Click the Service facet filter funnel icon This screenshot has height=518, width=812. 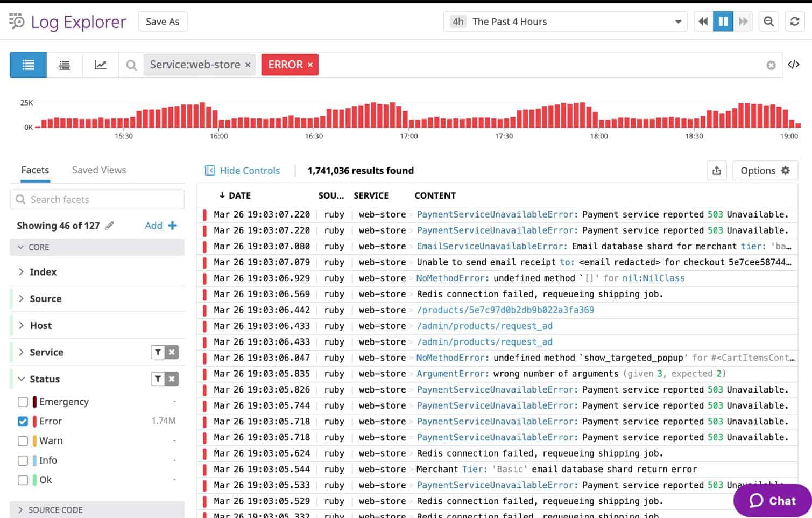tap(158, 352)
